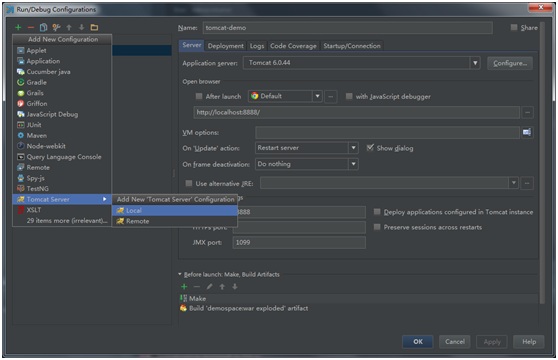The image size is (558, 360).
Task: Click the Cancel button
Action: tap(455, 342)
